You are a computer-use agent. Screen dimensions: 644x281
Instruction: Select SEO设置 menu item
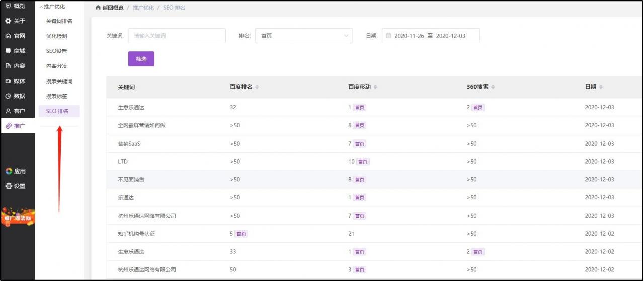56,51
